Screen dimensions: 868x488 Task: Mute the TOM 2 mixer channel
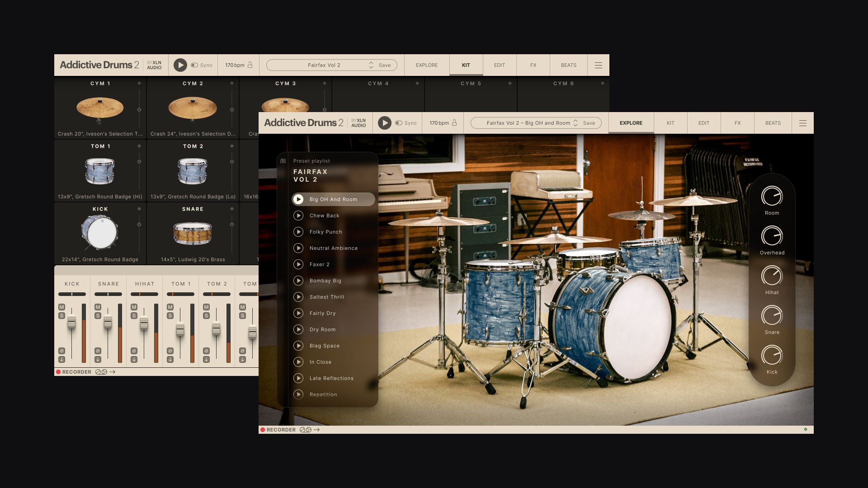(206, 307)
